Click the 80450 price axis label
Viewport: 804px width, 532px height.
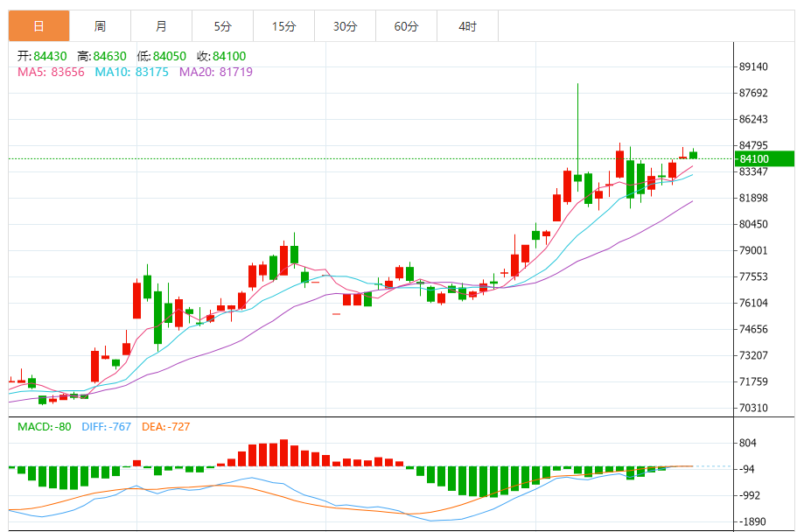tap(753, 224)
